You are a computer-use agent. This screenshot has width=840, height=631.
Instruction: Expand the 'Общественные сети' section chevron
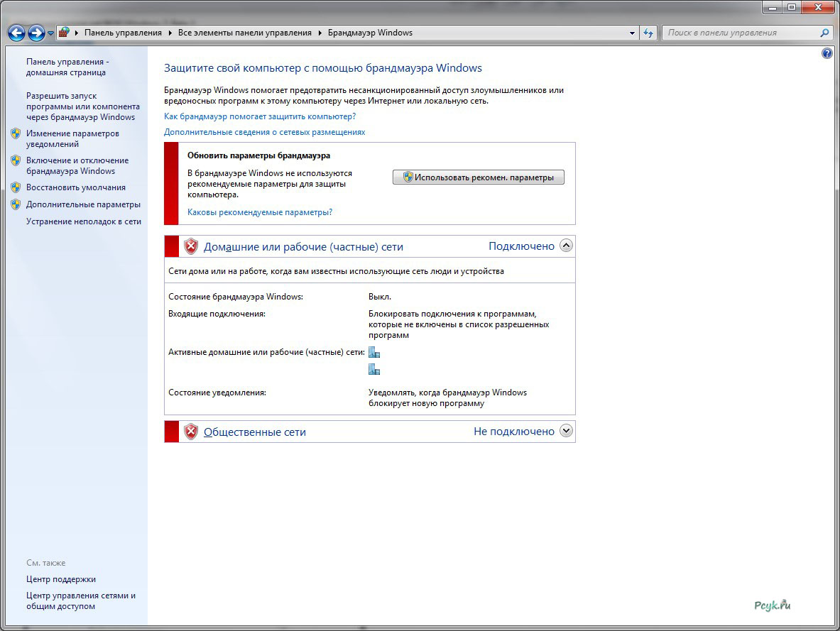pyautogui.click(x=566, y=431)
